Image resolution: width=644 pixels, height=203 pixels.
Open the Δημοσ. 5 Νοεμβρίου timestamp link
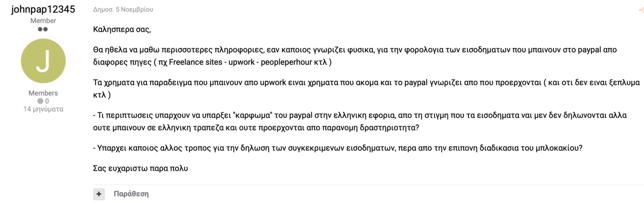[123, 10]
